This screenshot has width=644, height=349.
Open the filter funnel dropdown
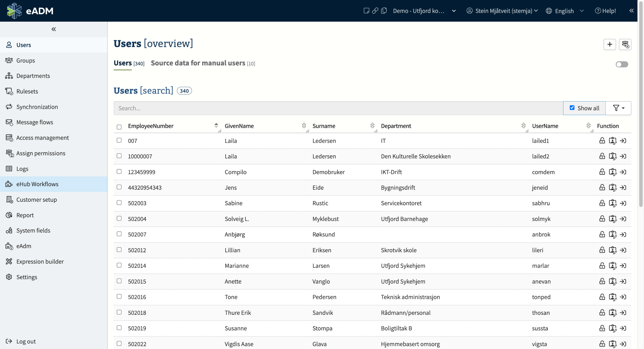click(x=618, y=108)
